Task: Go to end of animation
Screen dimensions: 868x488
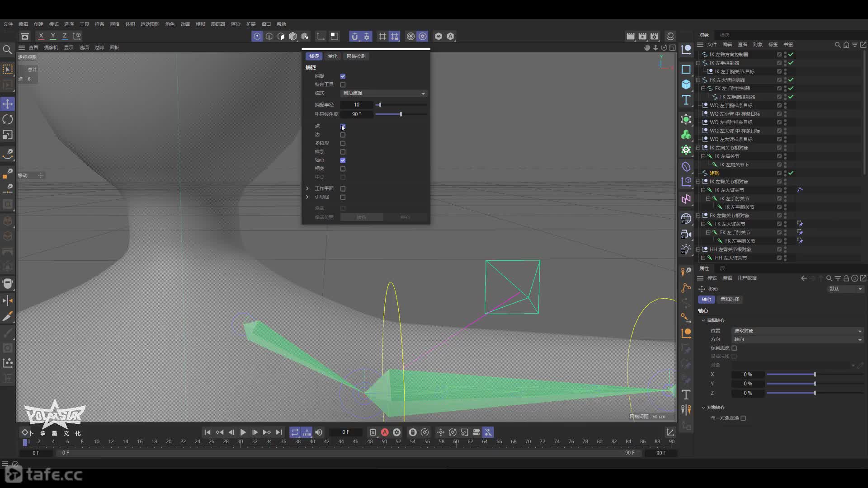Action: (279, 432)
